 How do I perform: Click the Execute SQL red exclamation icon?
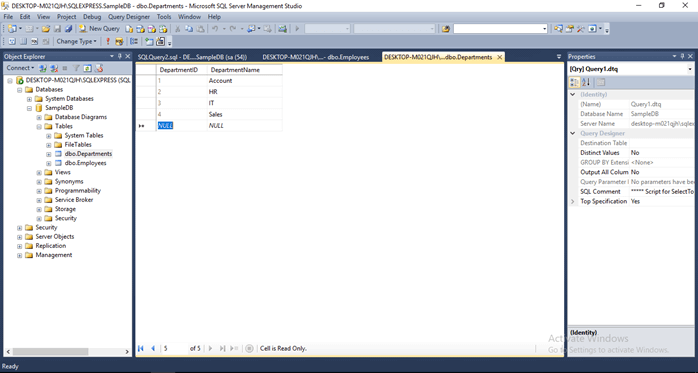108,41
